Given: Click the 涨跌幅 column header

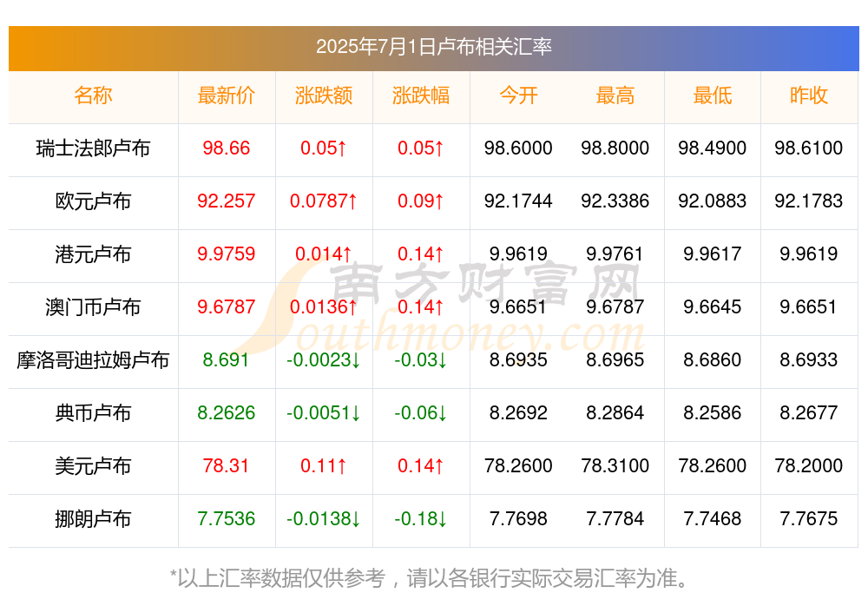Looking at the screenshot, I should point(421,96).
